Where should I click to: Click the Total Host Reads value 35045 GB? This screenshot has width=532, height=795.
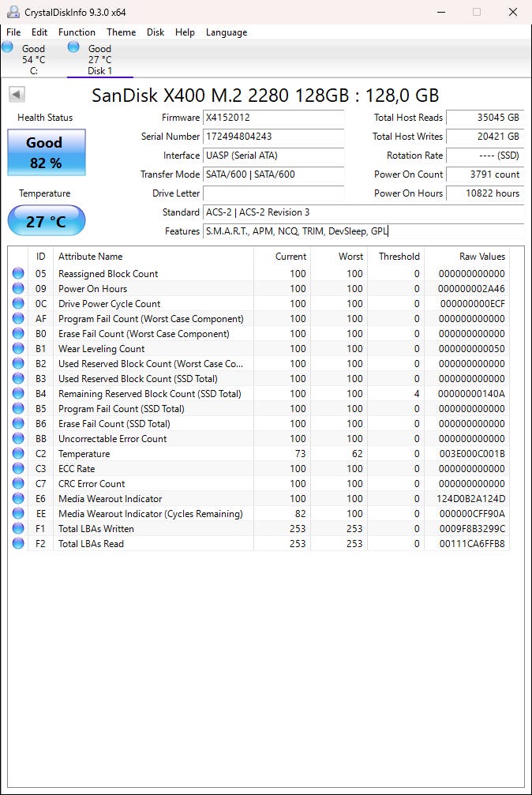[x=485, y=118]
